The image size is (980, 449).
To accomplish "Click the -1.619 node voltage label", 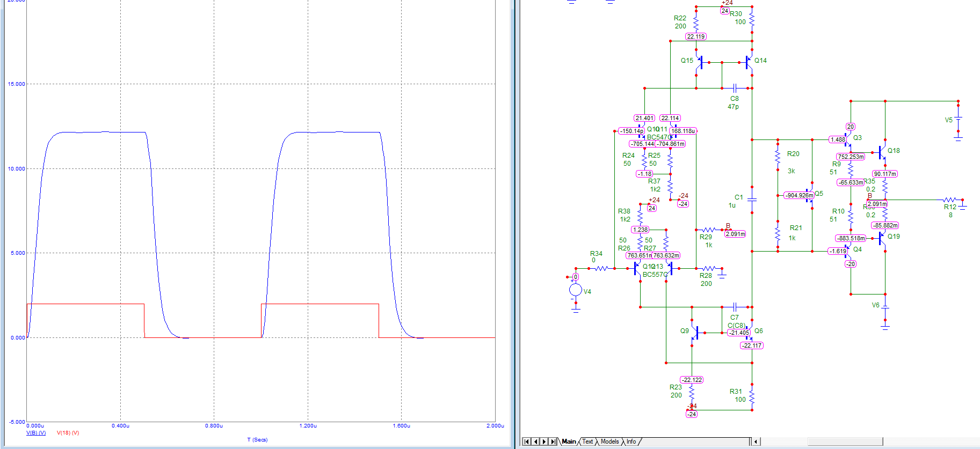I will click(x=838, y=251).
